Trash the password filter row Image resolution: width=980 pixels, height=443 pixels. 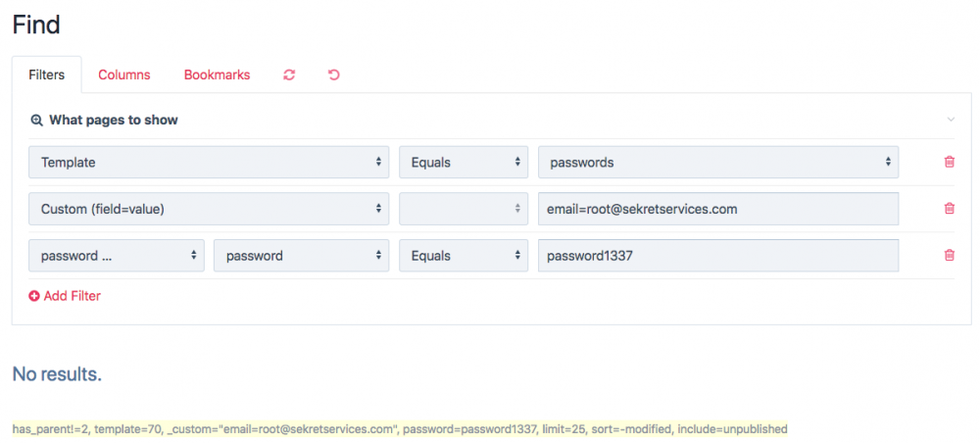click(949, 256)
